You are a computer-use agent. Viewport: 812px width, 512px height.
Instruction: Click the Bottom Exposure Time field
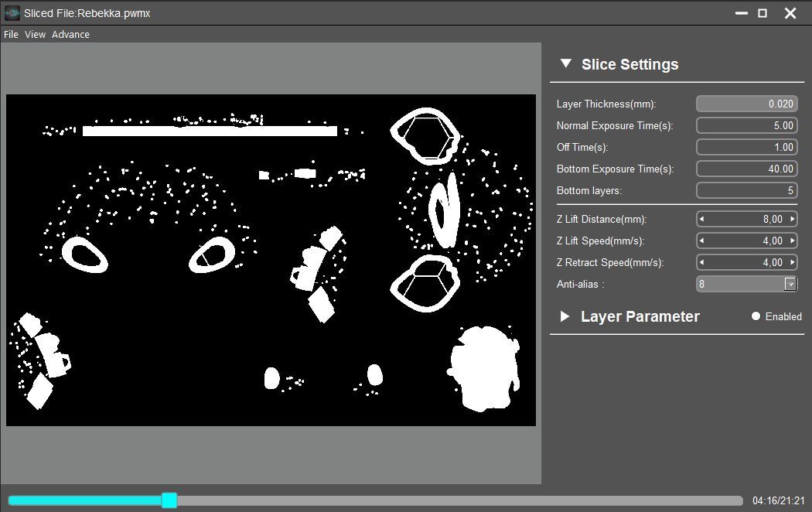(746, 169)
